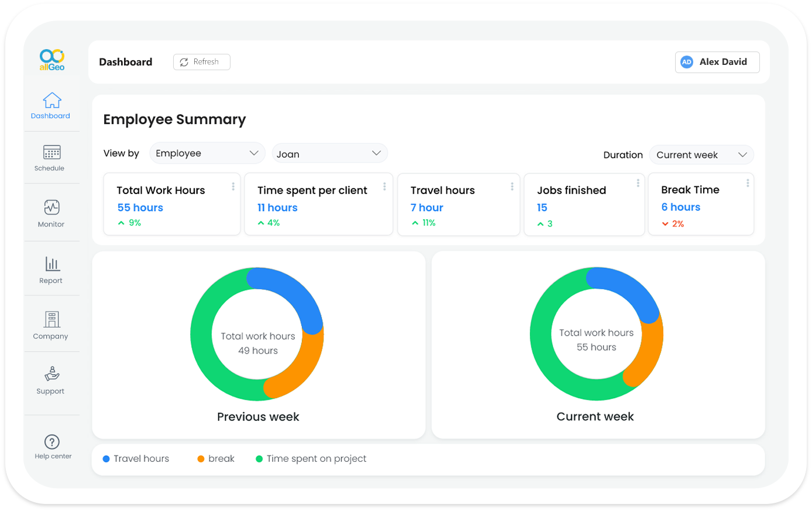Viewport: 812px width, 511px height.
Task: Expand the View by Employee dropdown
Action: click(207, 153)
